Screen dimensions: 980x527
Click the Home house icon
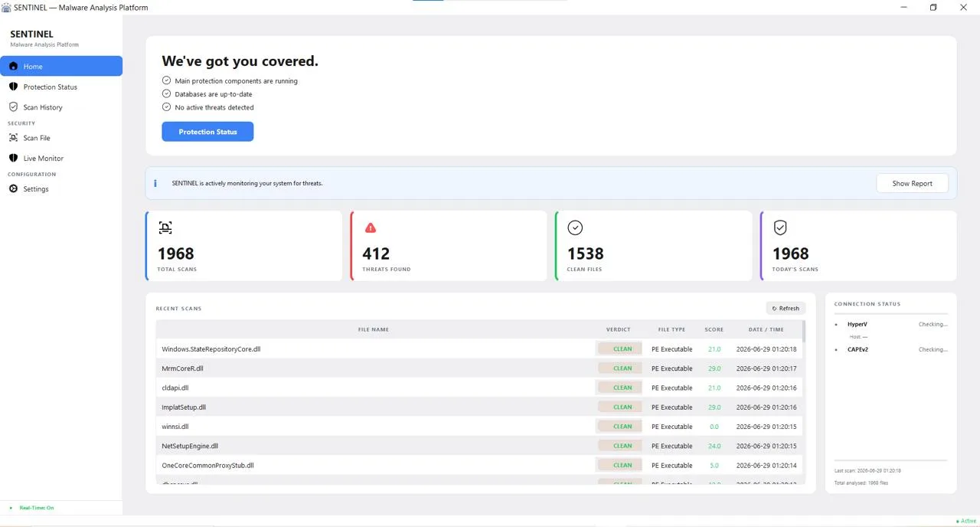(13, 66)
